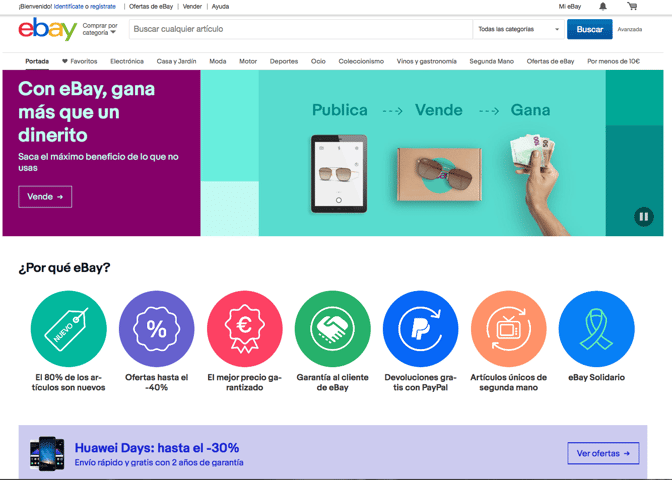
Task: Click 'El mejor precio garantizado' label
Action: click(245, 382)
